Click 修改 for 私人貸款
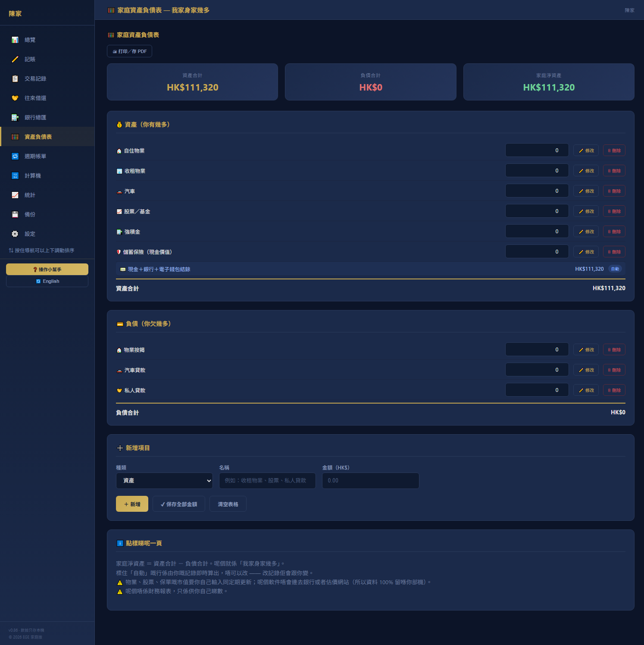644x645 pixels. point(586,390)
